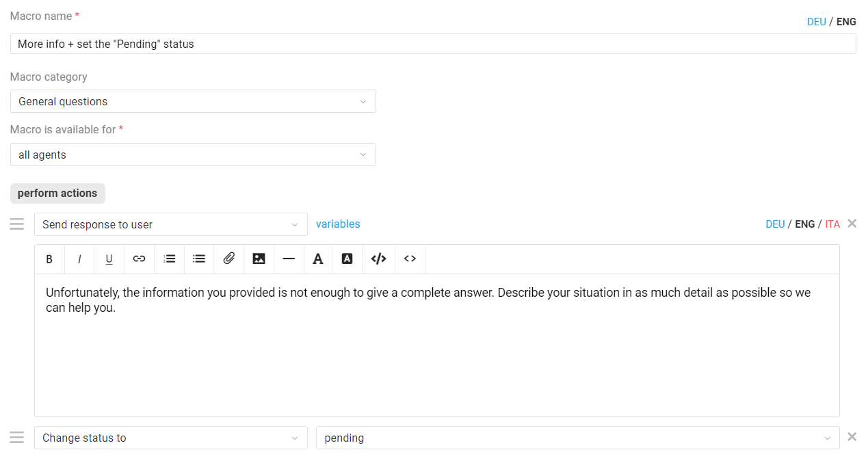868x465 pixels.
Task: Toggle underline formatting in editor toolbar
Action: 109,259
